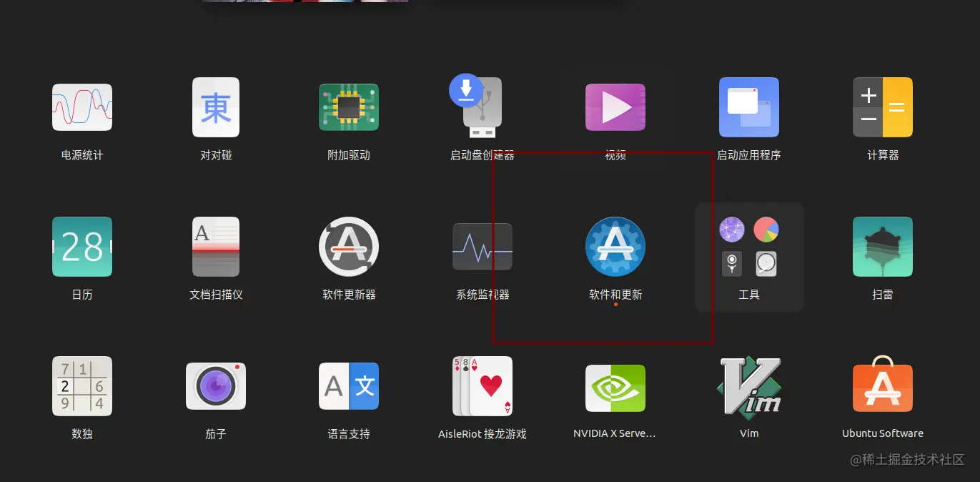
Task: Click the AisleRiot 接龙游戏 label
Action: (482, 434)
